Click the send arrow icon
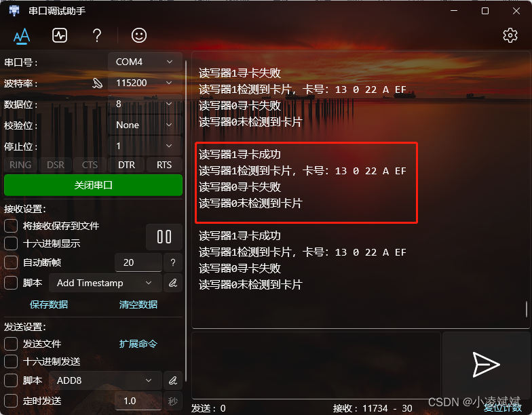 [x=486, y=365]
